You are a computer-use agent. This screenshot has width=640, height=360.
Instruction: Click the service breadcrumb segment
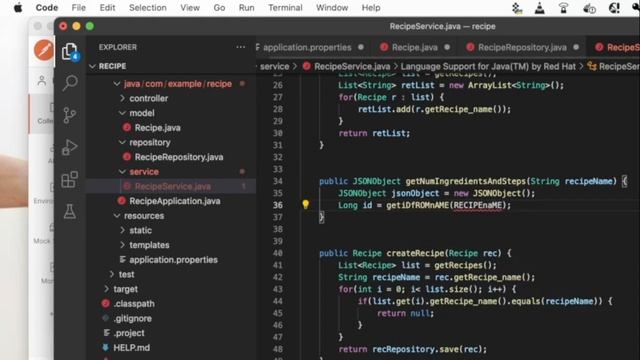coord(274,66)
